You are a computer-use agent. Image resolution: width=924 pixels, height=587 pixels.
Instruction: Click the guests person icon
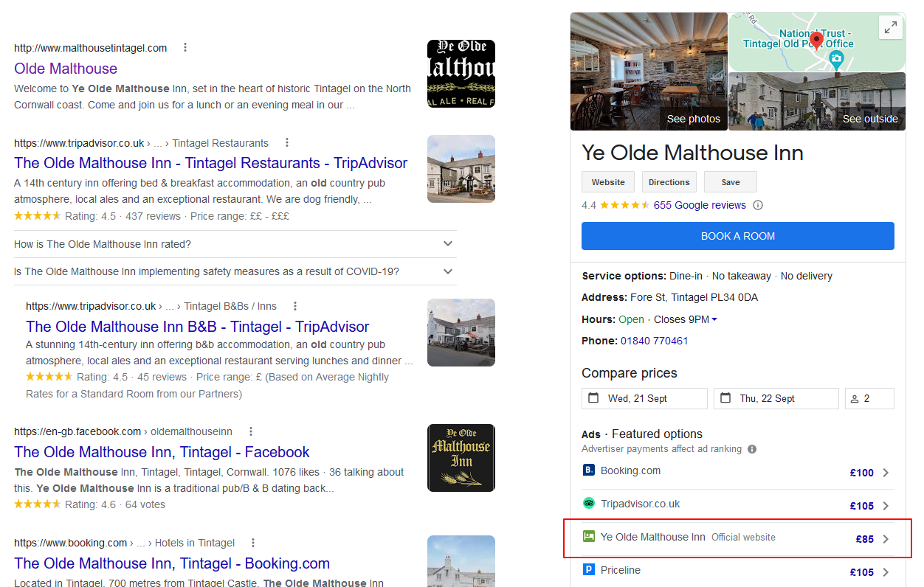click(x=855, y=399)
